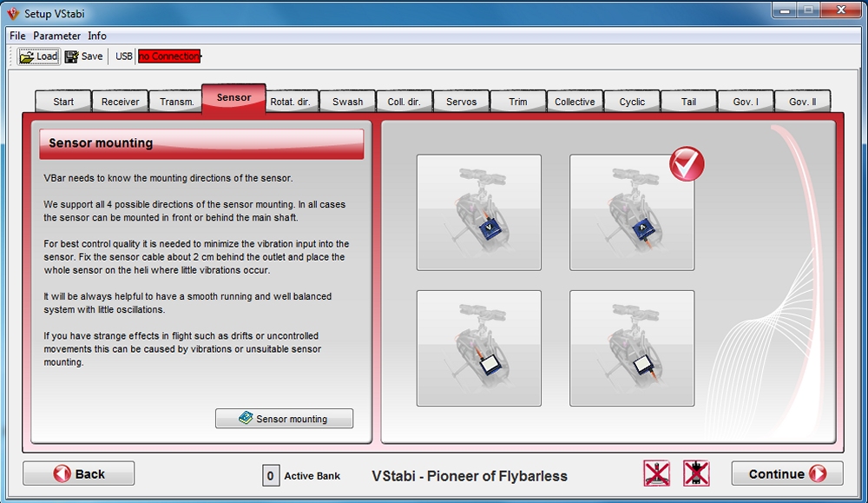
Task: Choose white sensor mounting with cable pointing up
Action: pyautogui.click(x=479, y=348)
